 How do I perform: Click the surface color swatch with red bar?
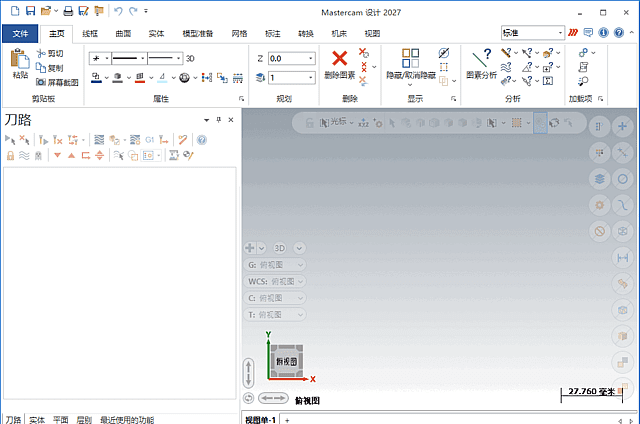pyautogui.click(x=140, y=78)
